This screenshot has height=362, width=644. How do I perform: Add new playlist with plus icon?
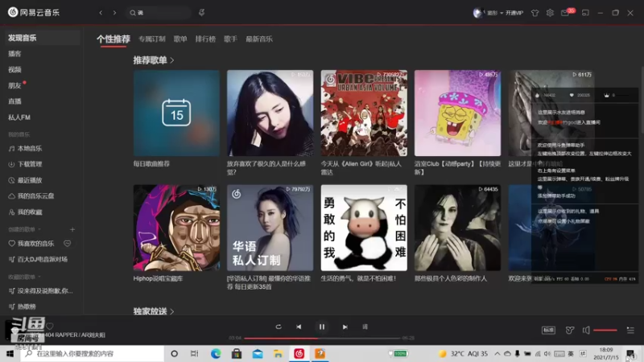tap(72, 229)
